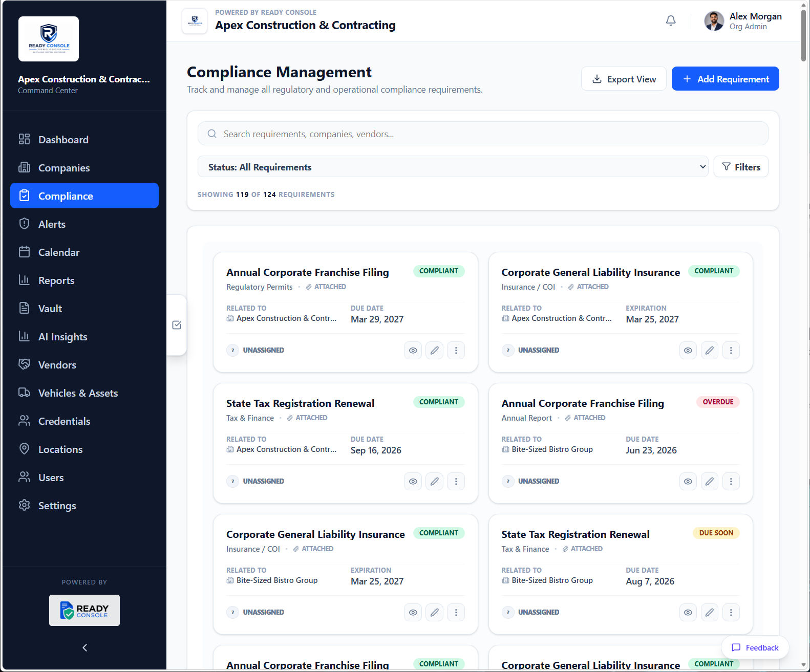Click the Aug 7, 2026 due date

coord(650,581)
